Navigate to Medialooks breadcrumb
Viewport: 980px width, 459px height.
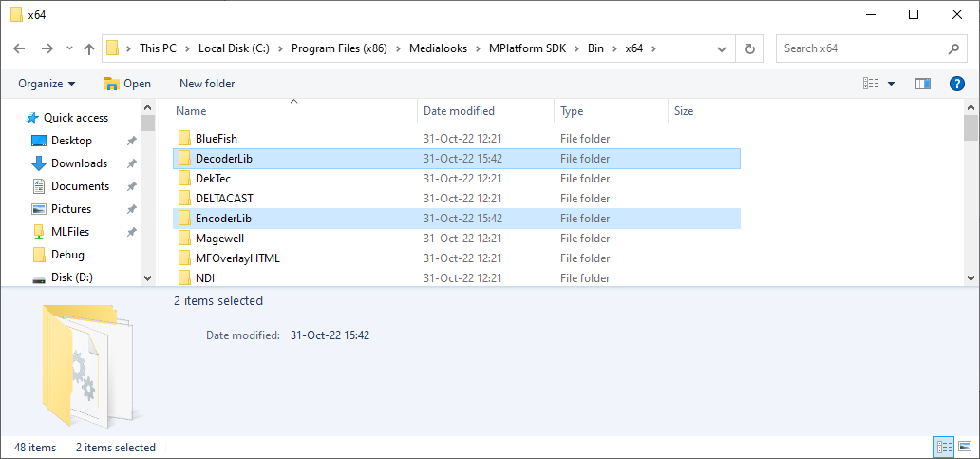438,48
